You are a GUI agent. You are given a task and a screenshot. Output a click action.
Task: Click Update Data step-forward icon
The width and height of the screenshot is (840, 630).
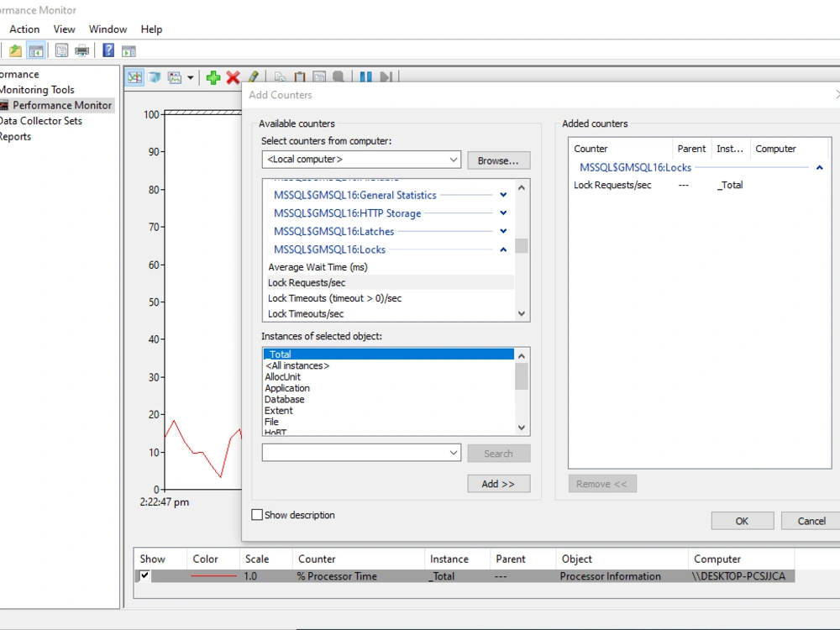[x=386, y=76]
